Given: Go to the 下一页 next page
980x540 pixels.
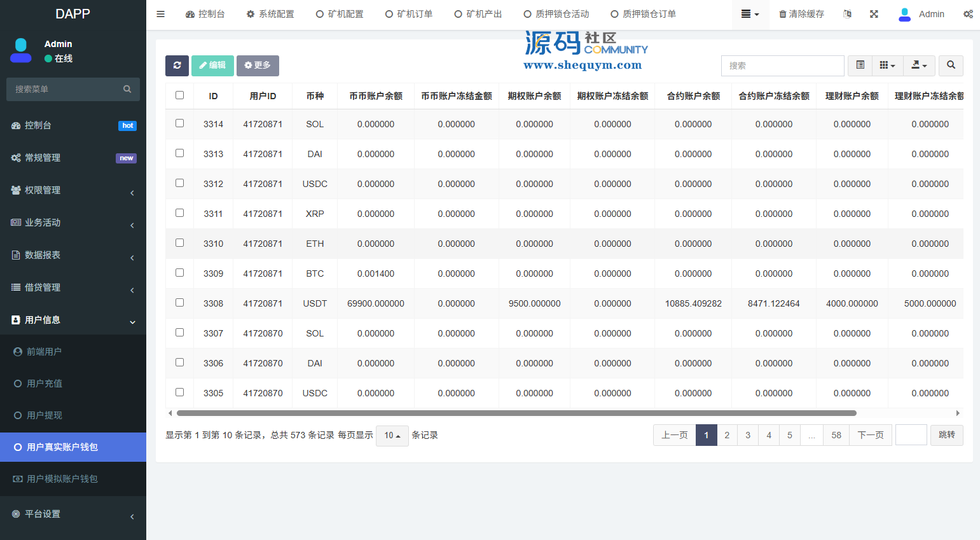Looking at the screenshot, I should coord(870,435).
